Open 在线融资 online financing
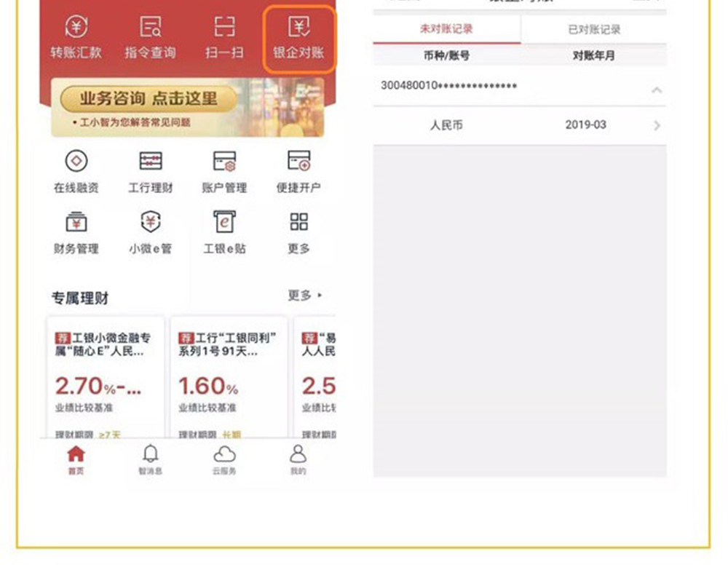728x578 pixels. coord(76,171)
